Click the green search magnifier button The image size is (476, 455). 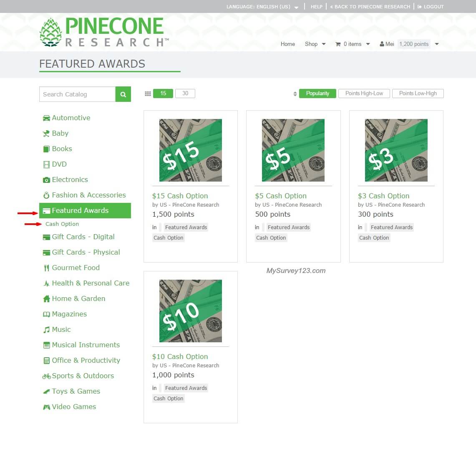click(123, 94)
